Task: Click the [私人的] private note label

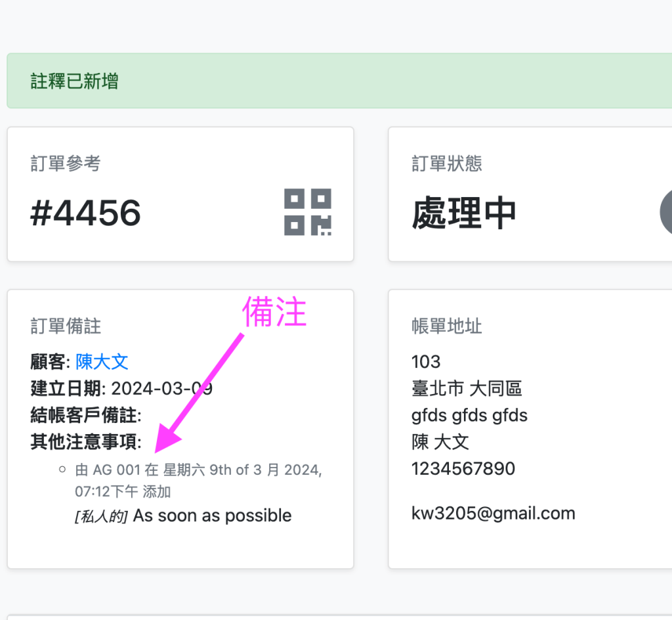Action: 100,516
